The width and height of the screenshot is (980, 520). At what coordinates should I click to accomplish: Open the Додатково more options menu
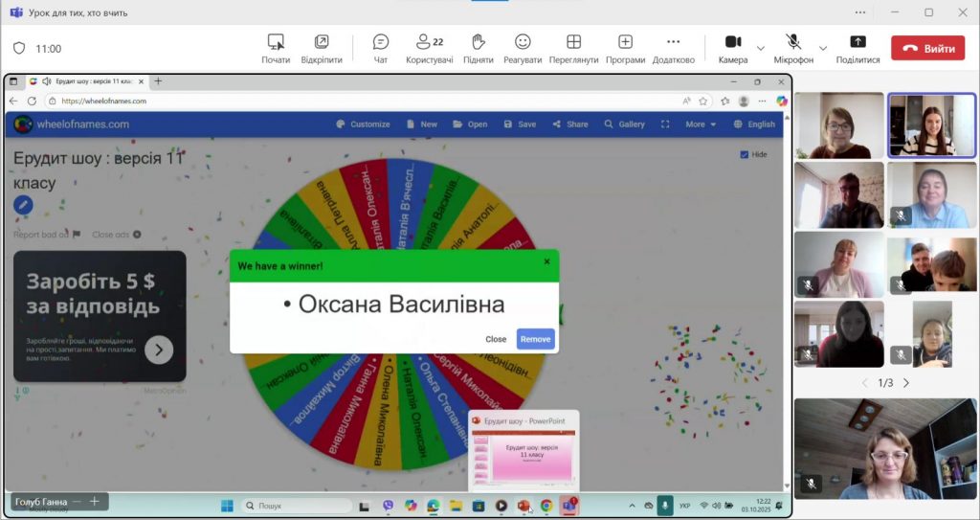(673, 42)
